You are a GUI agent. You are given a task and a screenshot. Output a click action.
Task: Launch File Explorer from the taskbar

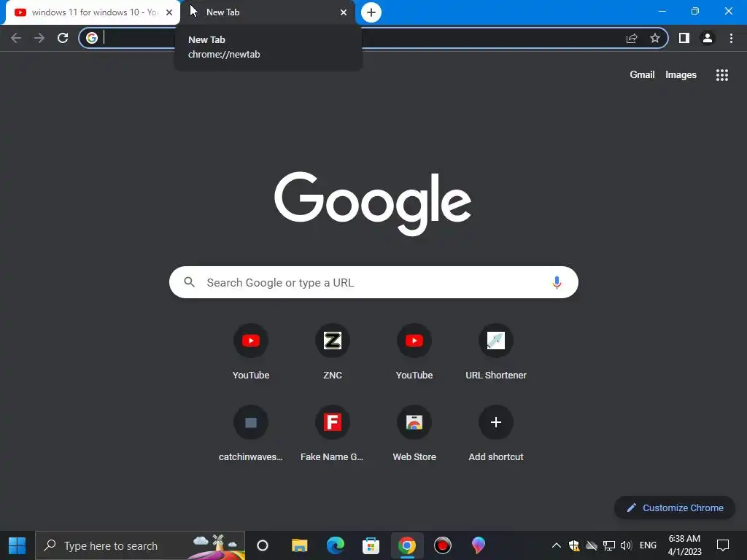coord(300,545)
